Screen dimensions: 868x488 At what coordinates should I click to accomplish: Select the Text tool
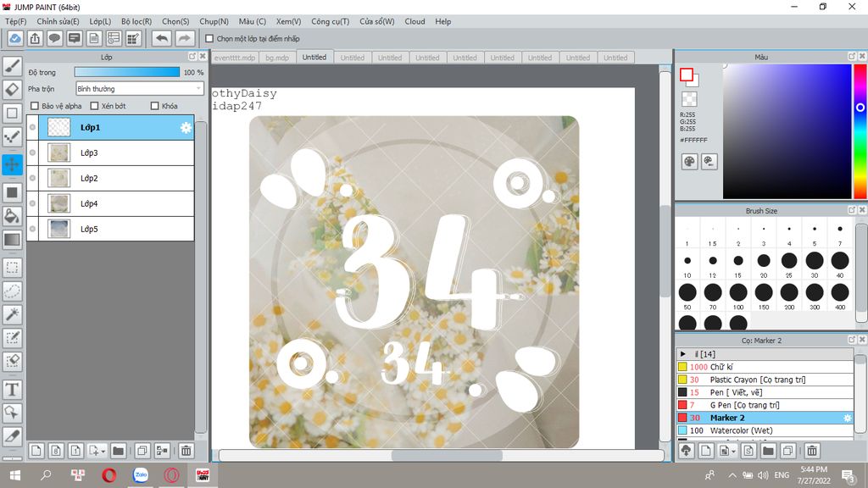12,390
